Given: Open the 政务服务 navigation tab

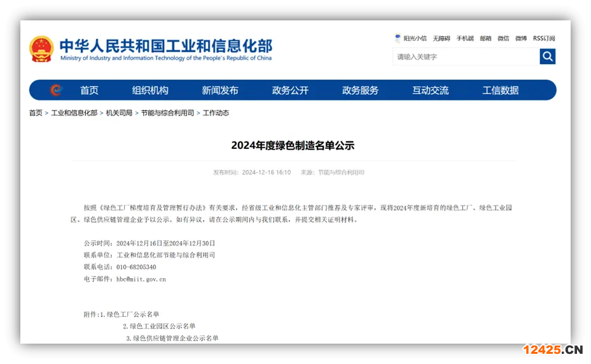Looking at the screenshot, I should [x=360, y=90].
